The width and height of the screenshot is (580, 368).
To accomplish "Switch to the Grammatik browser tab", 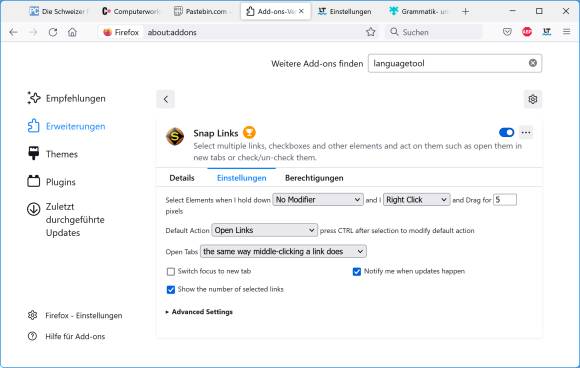I will (419, 11).
